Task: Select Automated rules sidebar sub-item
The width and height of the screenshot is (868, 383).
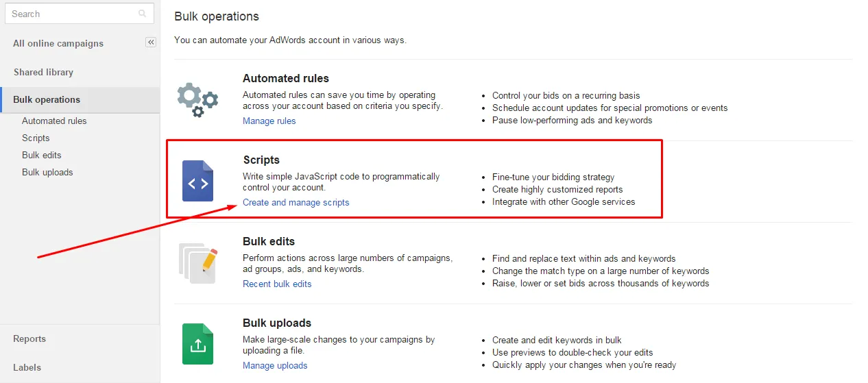Action: point(54,121)
